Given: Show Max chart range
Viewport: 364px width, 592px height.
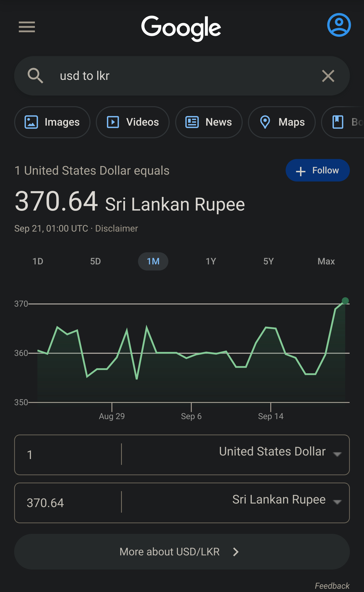Looking at the screenshot, I should click(326, 261).
